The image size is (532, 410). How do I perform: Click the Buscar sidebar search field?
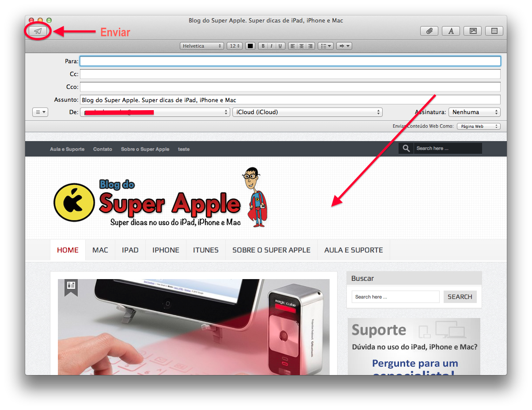395,297
